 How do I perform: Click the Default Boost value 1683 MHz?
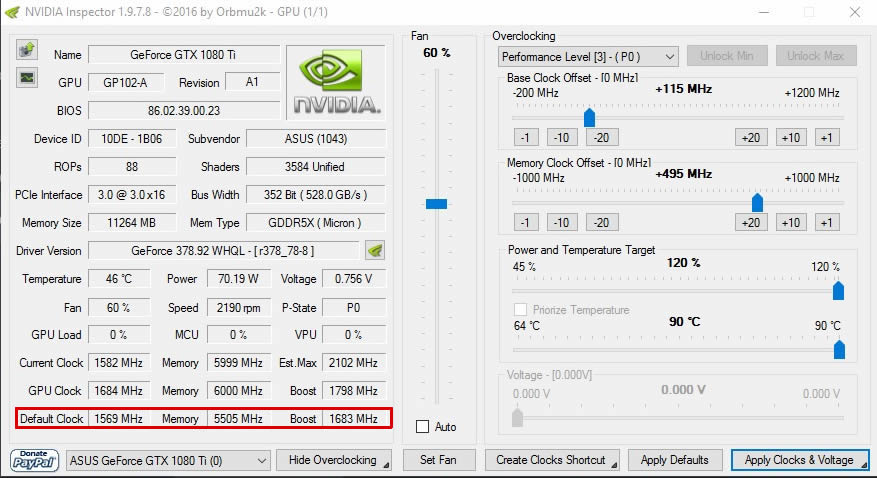point(354,418)
